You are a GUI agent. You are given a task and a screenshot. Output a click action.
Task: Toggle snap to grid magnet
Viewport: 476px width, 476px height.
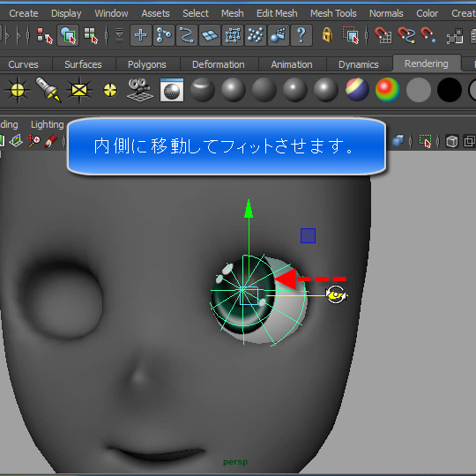pos(383,35)
